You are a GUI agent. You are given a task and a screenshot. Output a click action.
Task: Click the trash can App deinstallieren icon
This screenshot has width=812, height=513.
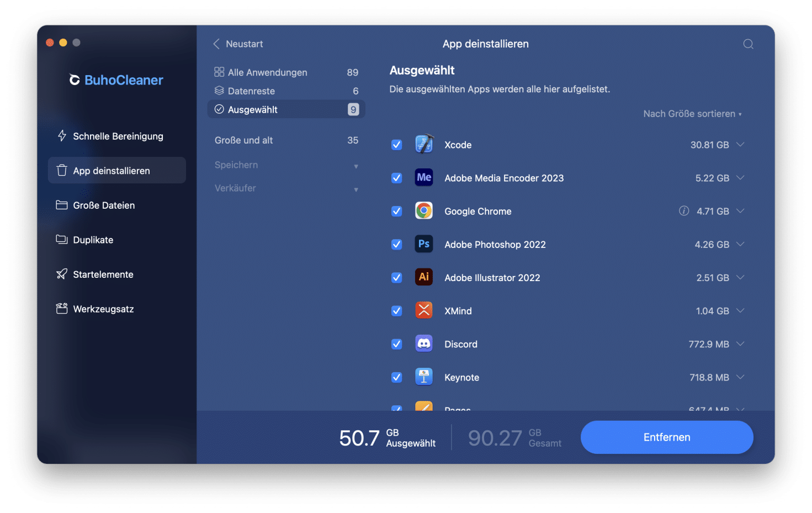pyautogui.click(x=62, y=171)
